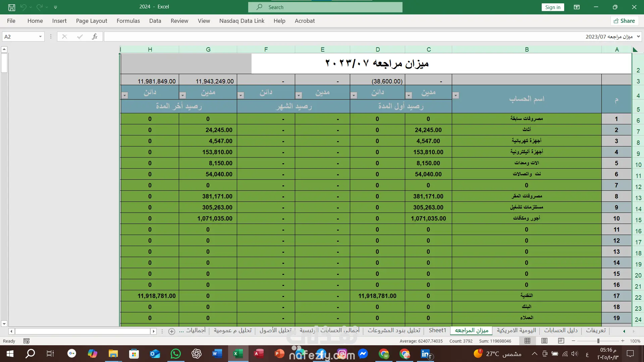Add a new sheet with plus icon

point(171,331)
